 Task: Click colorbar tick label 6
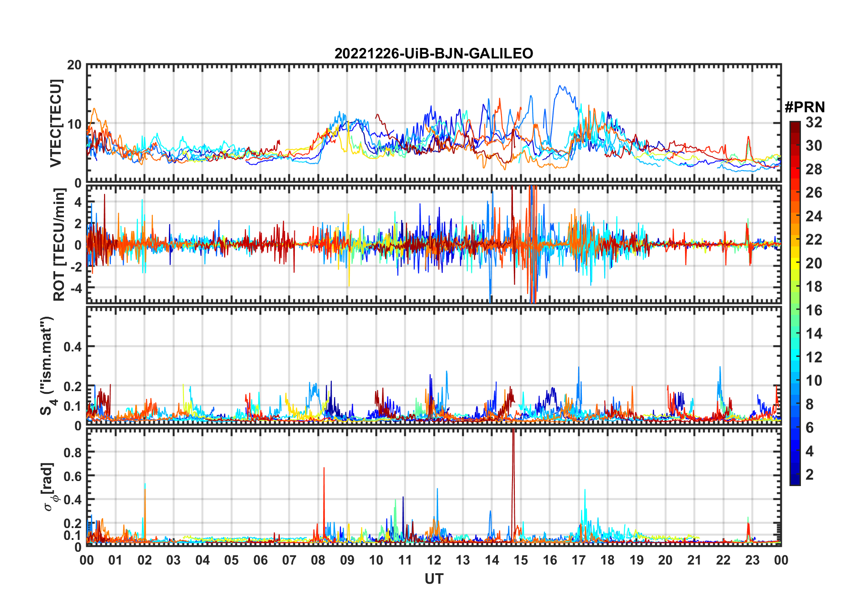pos(810,428)
